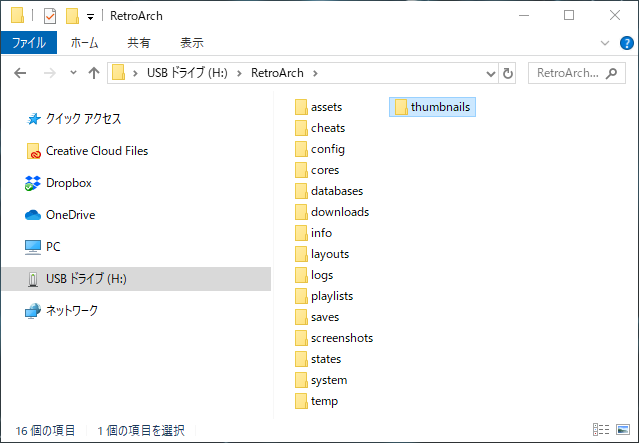Select the thumbnails folder icon

[x=401, y=107]
